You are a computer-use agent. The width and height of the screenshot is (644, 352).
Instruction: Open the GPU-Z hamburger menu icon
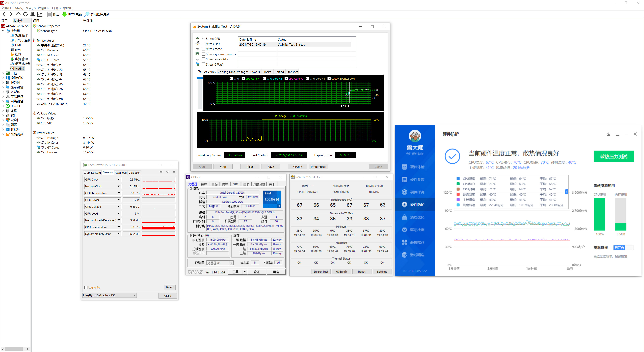coord(174,172)
